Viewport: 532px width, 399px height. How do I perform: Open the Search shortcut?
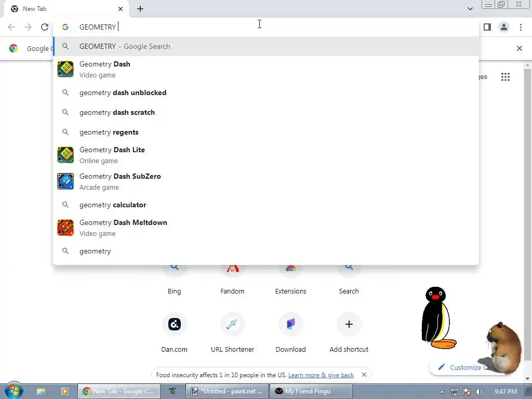(349, 280)
